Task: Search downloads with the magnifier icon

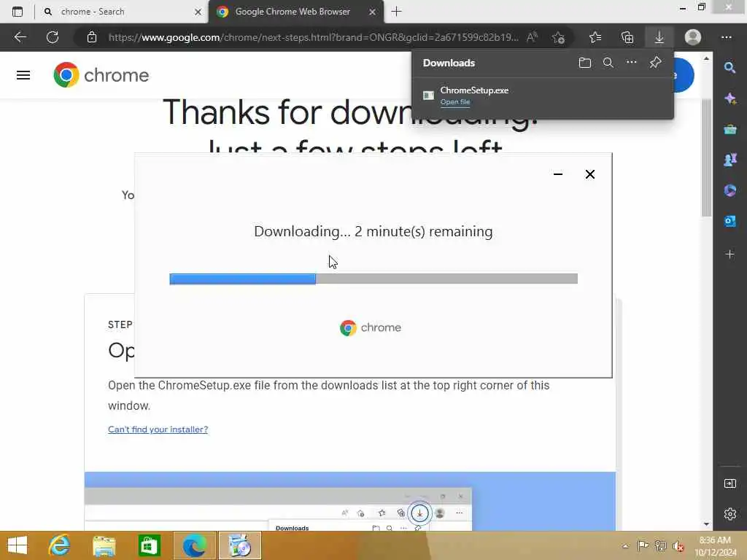Action: point(608,63)
